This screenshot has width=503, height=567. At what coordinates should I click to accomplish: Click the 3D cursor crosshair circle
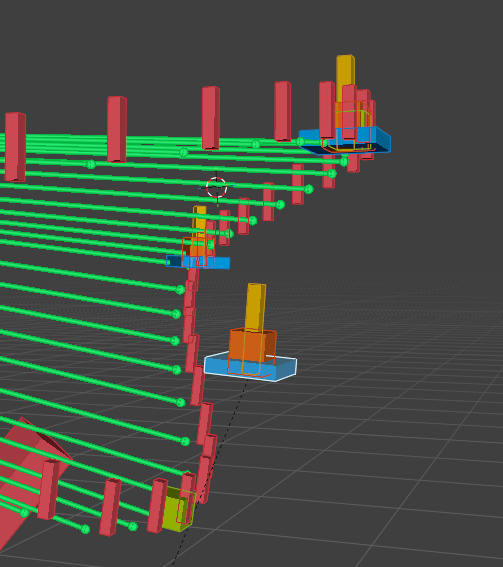217,187
